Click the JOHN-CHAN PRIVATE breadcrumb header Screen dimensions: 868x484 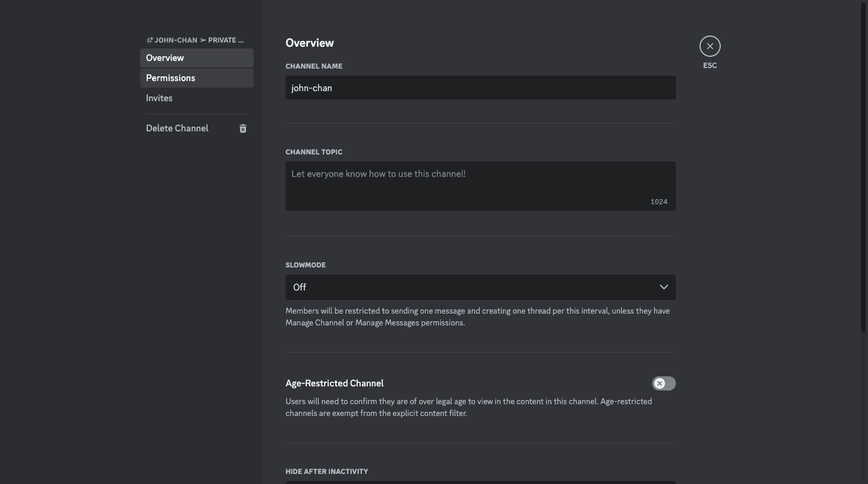tap(195, 40)
